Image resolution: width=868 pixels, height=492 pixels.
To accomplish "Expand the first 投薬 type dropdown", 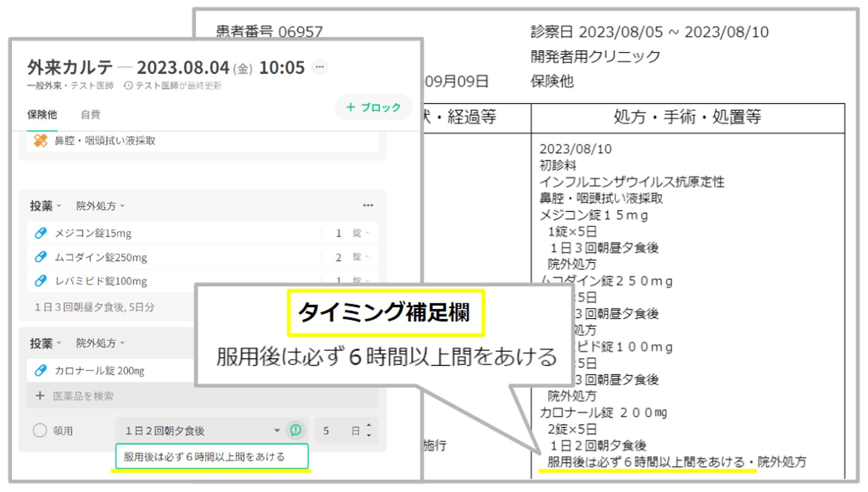I will coord(46,206).
